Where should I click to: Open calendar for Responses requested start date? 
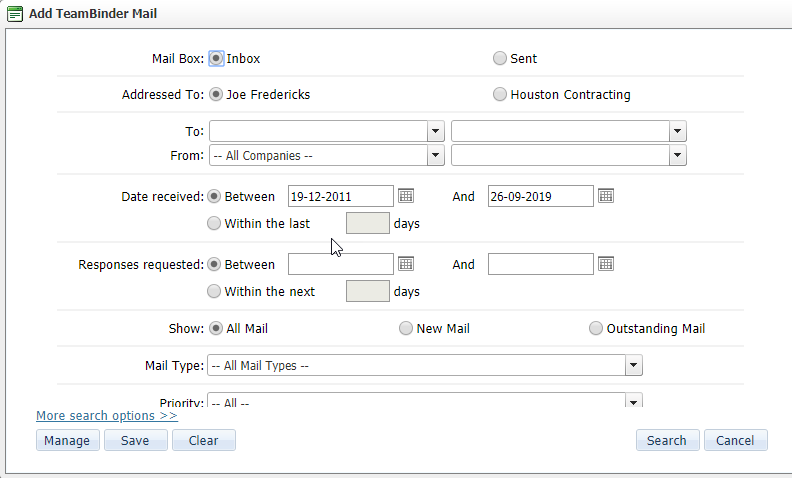tap(406, 264)
